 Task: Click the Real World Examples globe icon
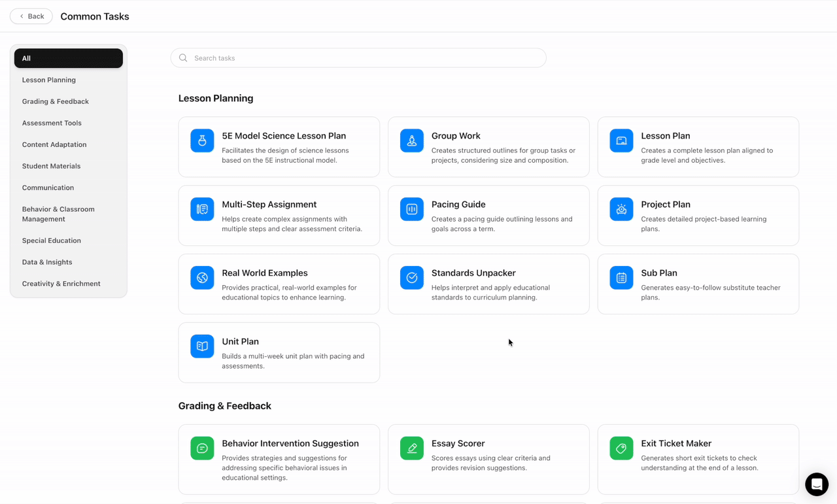tap(202, 278)
